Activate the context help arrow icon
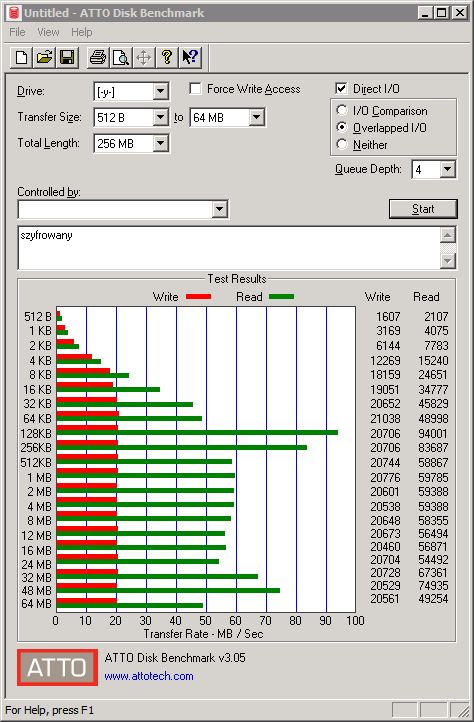Viewport: 474px width, 722px height. point(190,58)
